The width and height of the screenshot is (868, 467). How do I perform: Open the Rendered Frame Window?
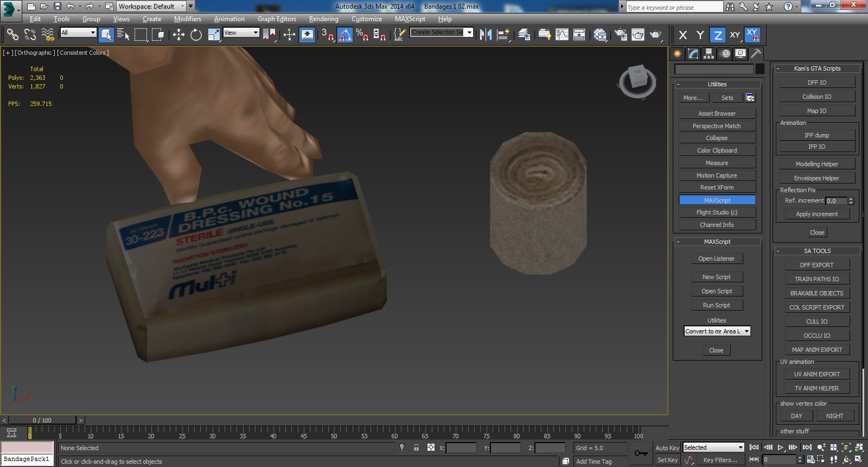pyautogui.click(x=638, y=35)
